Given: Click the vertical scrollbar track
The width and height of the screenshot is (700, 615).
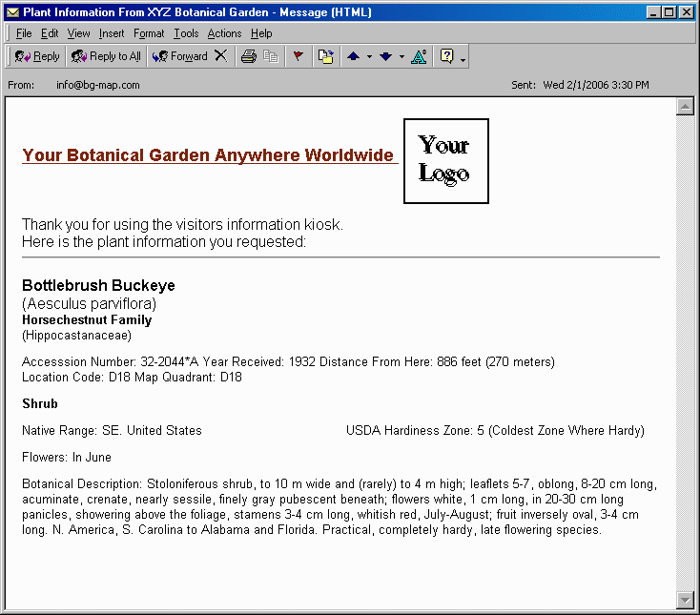Looking at the screenshot, I should pos(685,353).
